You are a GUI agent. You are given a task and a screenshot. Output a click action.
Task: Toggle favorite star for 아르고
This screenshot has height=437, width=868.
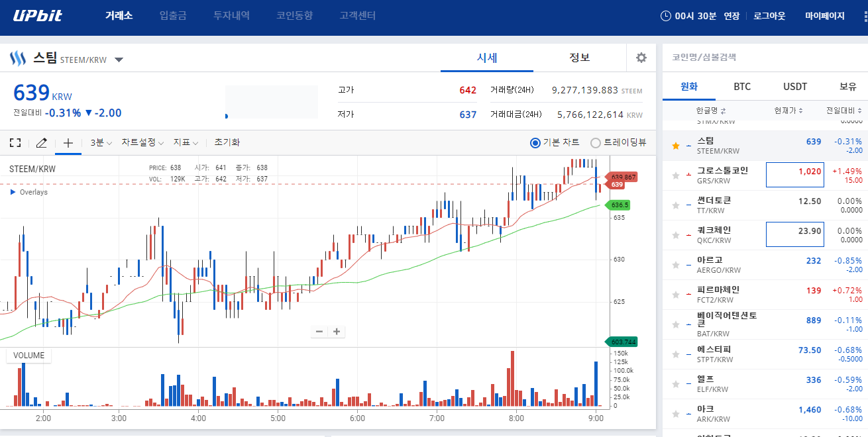[x=675, y=265]
